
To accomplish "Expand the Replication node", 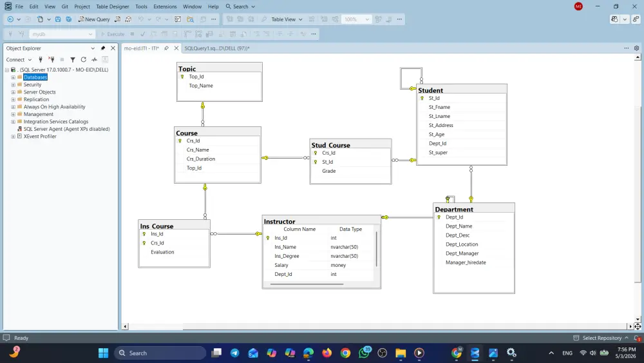I will [x=13, y=99].
